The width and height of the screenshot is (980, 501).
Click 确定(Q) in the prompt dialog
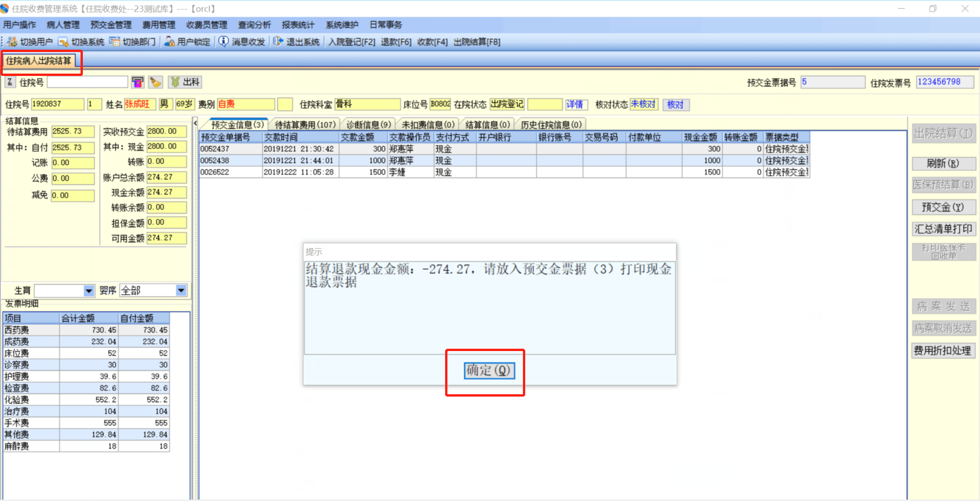point(488,370)
